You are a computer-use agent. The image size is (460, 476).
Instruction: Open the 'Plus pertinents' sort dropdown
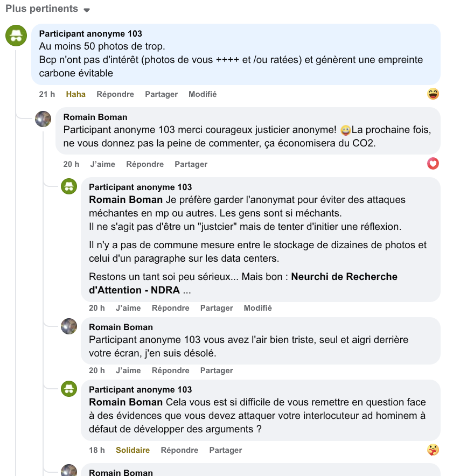[47, 9]
